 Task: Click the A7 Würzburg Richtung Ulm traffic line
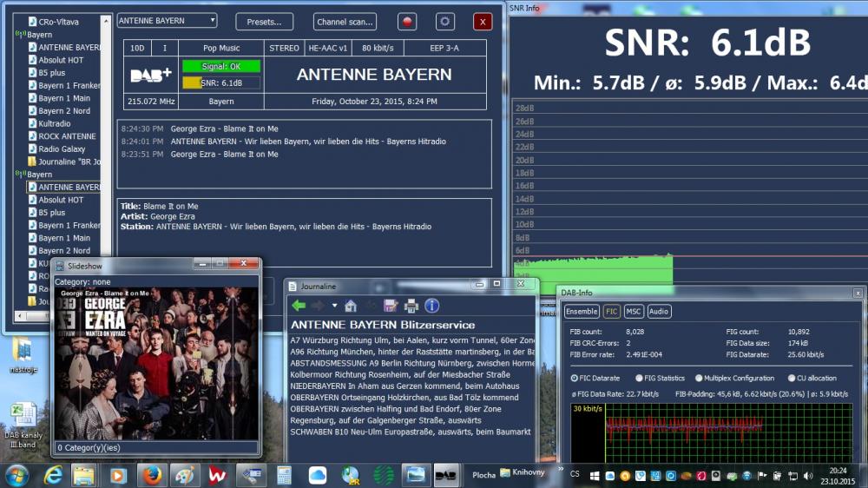(x=412, y=340)
